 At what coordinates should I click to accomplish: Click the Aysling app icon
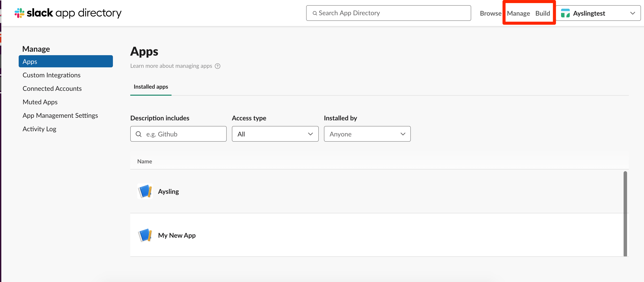[145, 191]
